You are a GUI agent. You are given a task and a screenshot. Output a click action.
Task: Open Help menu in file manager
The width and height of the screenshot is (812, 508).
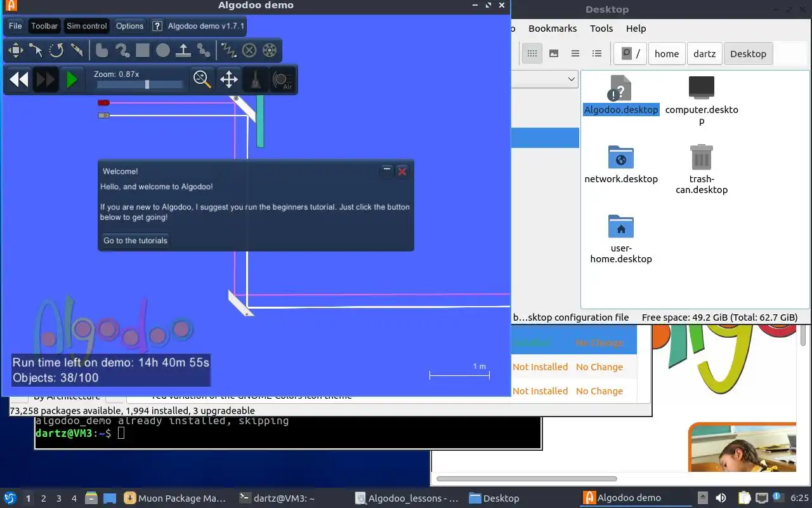click(x=636, y=29)
